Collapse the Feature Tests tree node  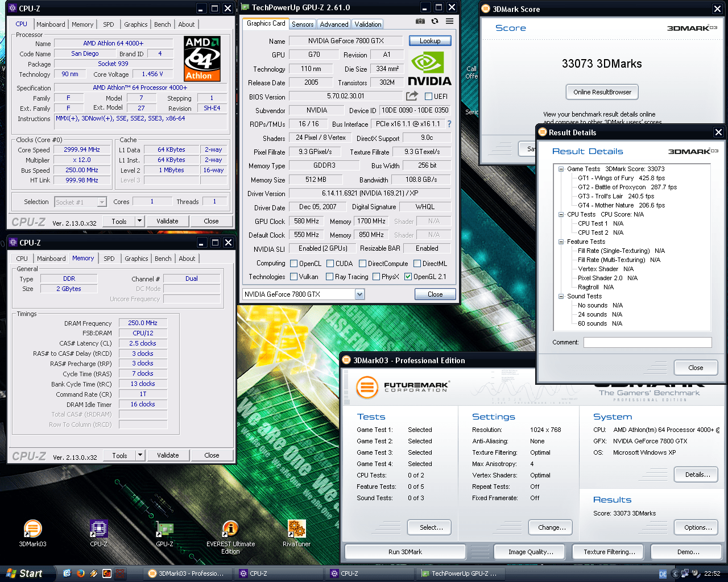pos(561,242)
